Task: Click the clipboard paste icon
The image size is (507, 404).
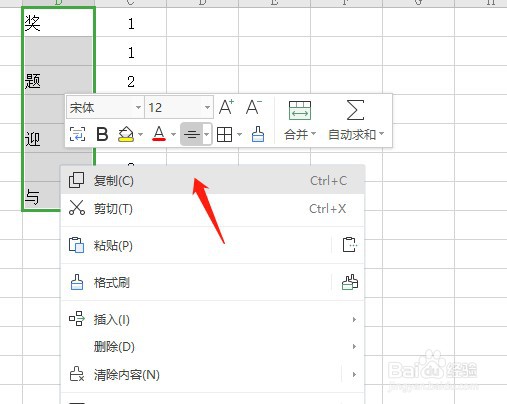Action: pyautogui.click(x=76, y=245)
